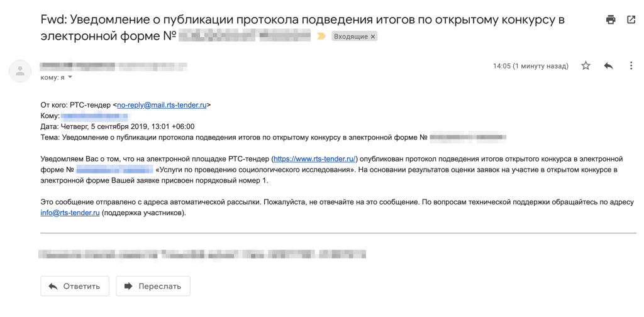The image size is (644, 317).
Task: Star this message
Action: pos(586,66)
